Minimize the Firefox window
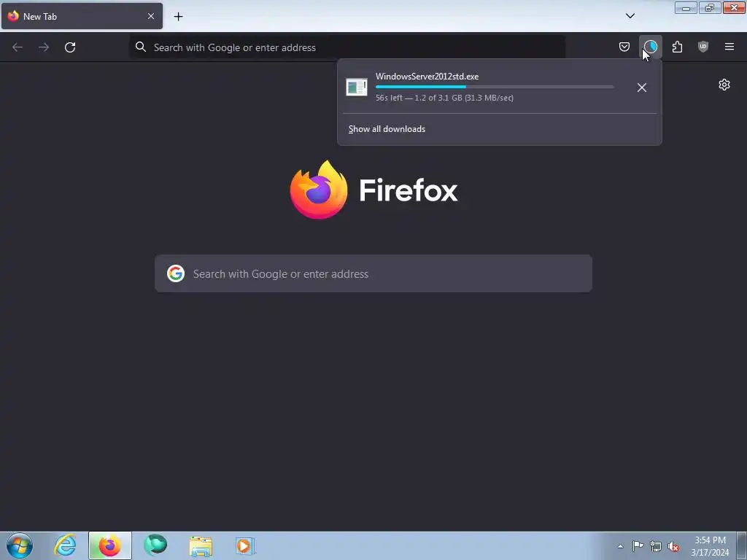 [x=686, y=7]
